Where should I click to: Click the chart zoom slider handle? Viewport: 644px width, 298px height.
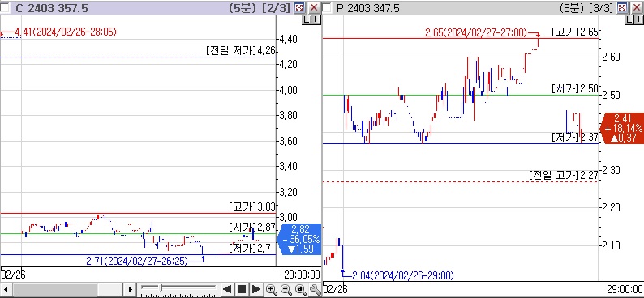click(x=161, y=288)
